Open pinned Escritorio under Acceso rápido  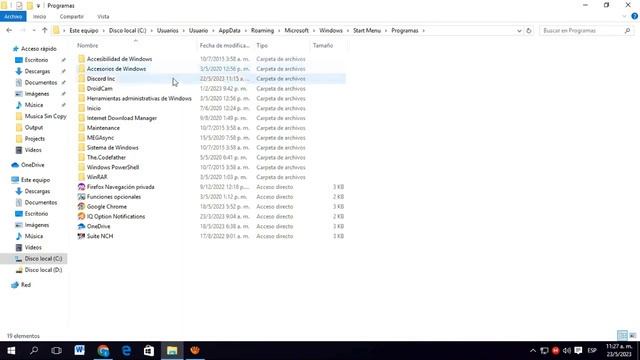coord(36,60)
